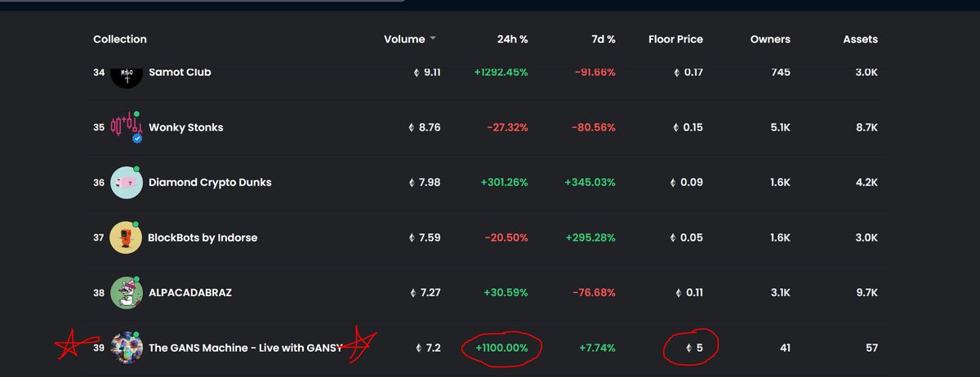Click the ETH icon beside Wonky Stonks volume

coord(412,128)
